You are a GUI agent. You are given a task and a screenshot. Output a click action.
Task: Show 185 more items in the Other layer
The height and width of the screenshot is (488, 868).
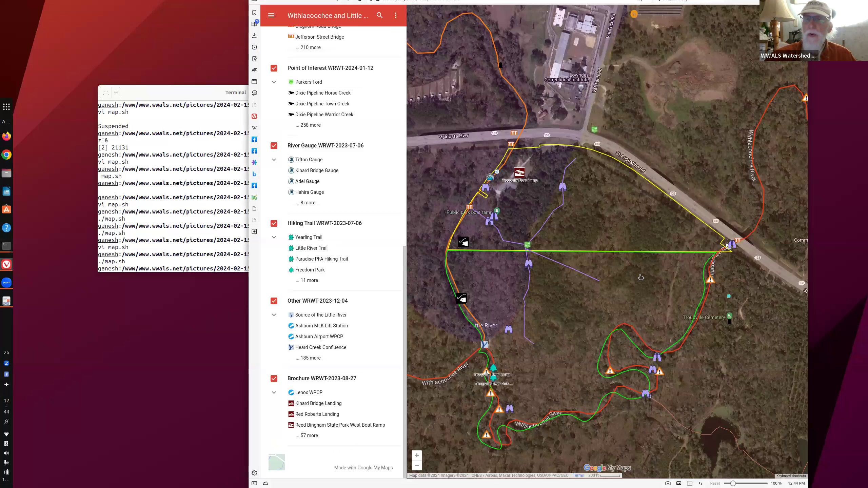[x=308, y=358]
